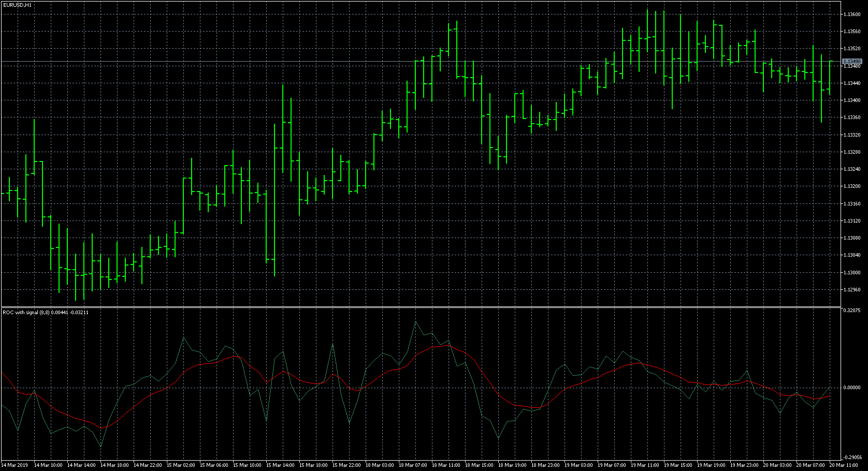Viewport: 868px width, 471px height.
Task: Click the 14 Mar 2019 date label
Action: pyautogui.click(x=15, y=465)
